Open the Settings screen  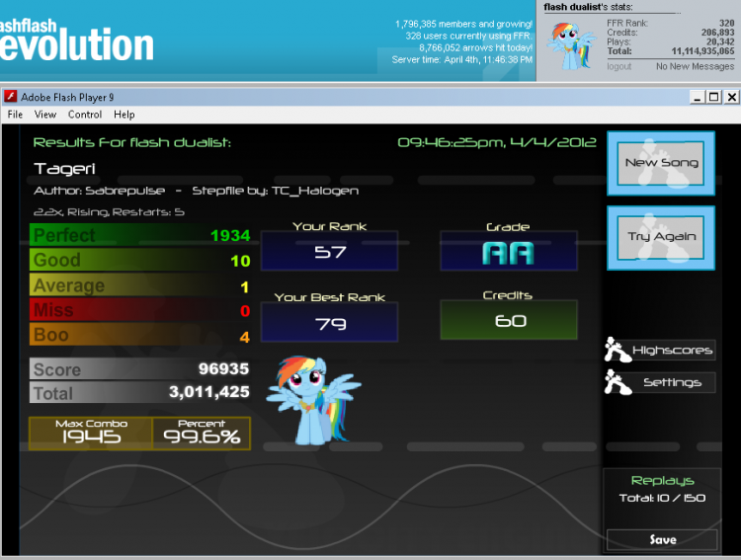672,382
